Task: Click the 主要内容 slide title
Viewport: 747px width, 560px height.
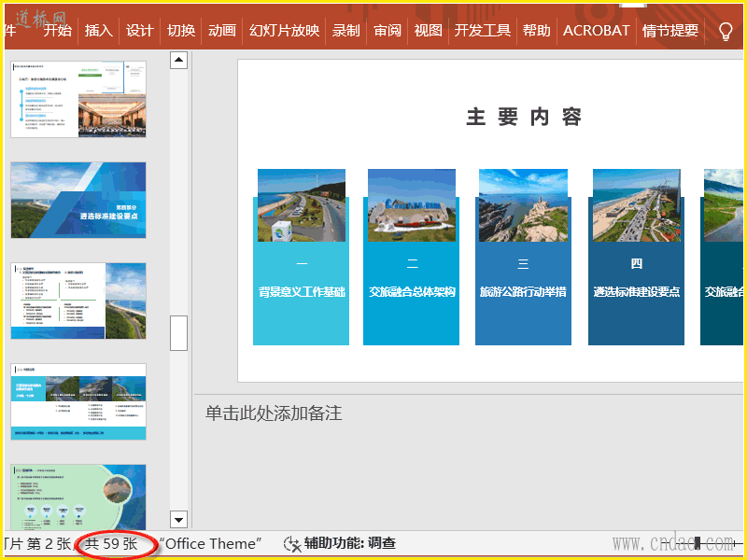Action: coord(524,118)
